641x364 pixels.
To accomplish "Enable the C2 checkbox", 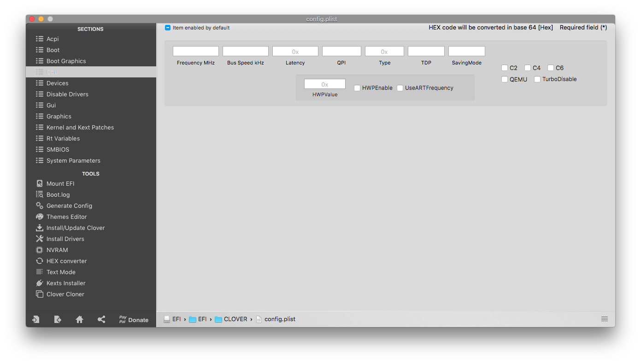I will point(505,68).
